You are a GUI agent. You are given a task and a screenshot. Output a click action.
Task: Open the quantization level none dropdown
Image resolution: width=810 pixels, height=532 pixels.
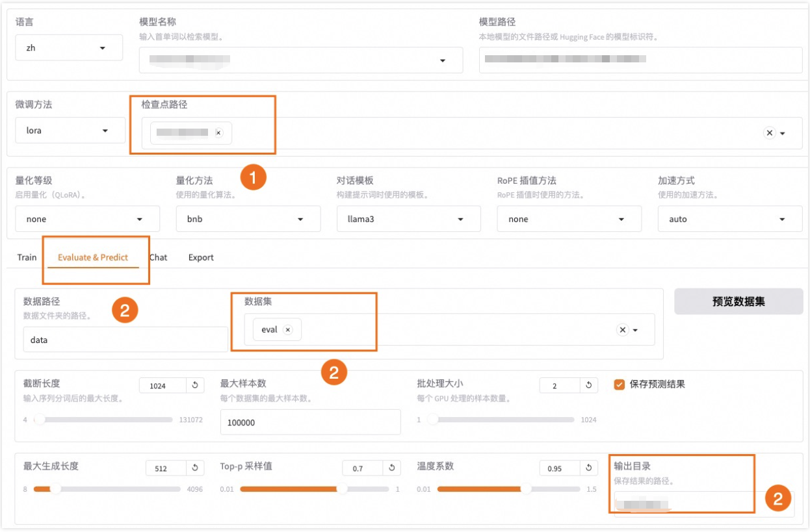87,219
